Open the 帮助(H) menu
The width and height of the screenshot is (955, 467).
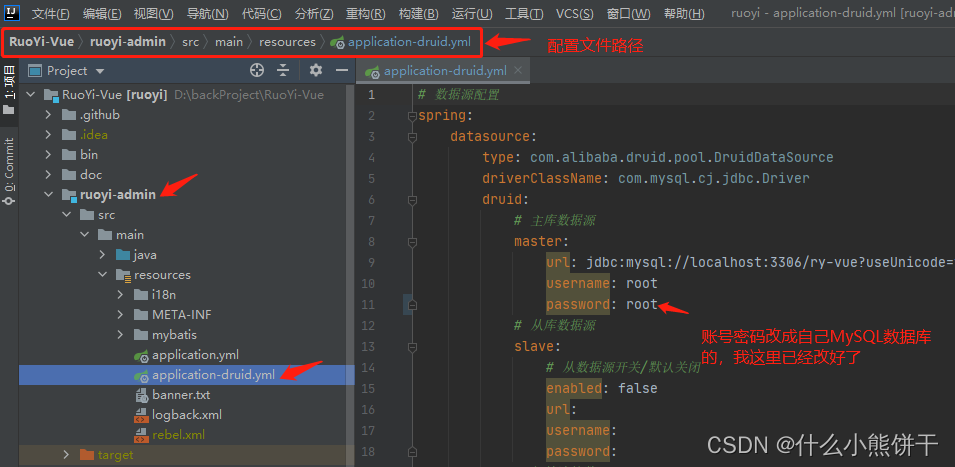pos(683,13)
